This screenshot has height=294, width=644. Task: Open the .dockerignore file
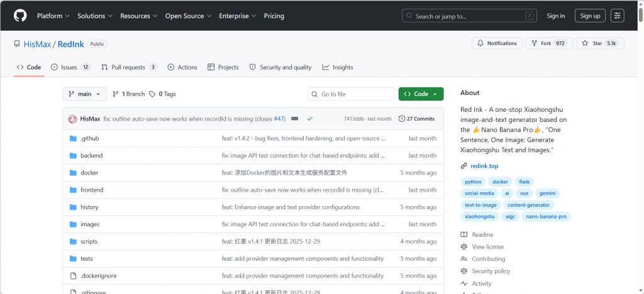[x=98, y=276]
